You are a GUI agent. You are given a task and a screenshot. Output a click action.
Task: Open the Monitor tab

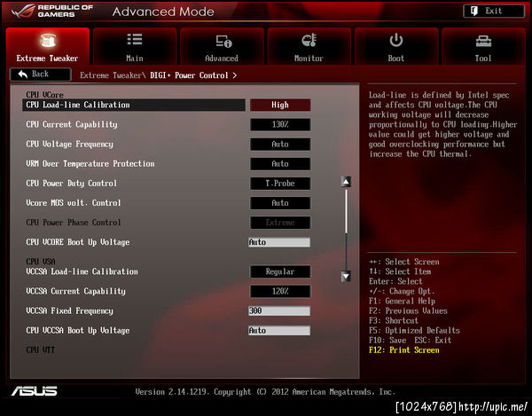tap(309, 46)
